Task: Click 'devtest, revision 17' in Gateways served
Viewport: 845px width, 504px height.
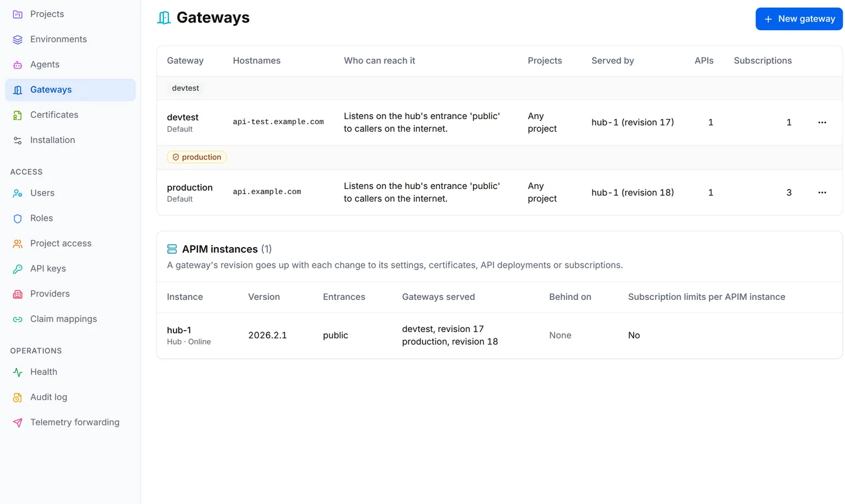Action: (443, 329)
